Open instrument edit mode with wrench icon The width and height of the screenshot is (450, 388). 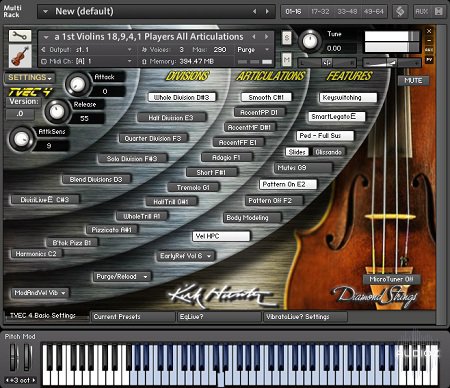pyautogui.click(x=20, y=36)
